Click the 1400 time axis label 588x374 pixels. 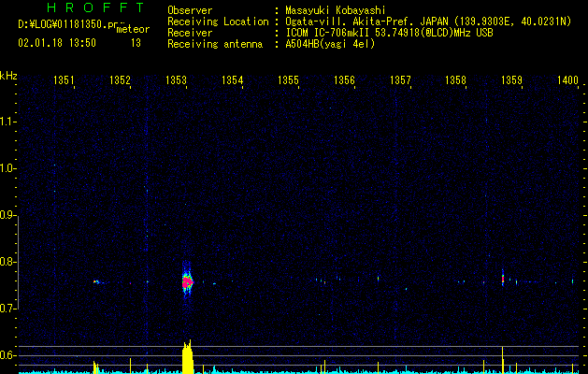567,79
